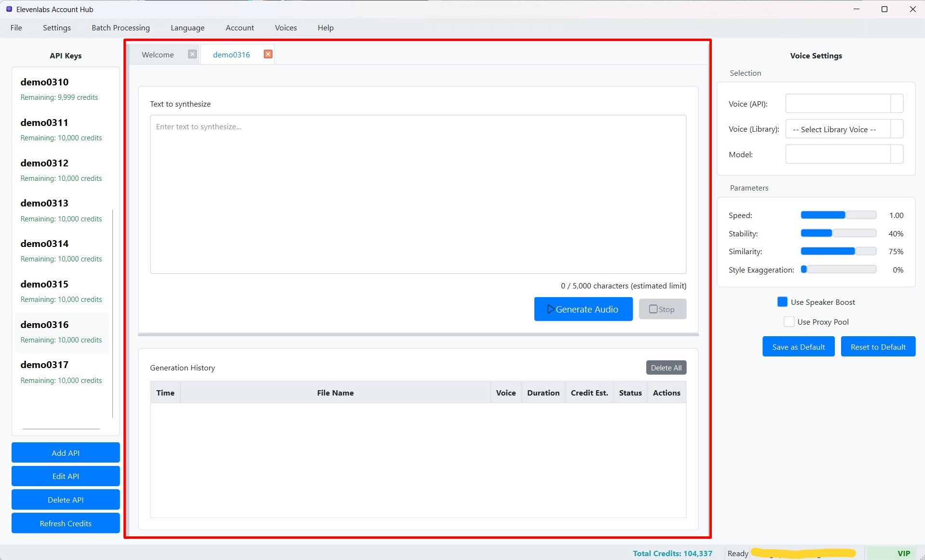Open the Help menu
The height and width of the screenshot is (560, 925).
[326, 28]
